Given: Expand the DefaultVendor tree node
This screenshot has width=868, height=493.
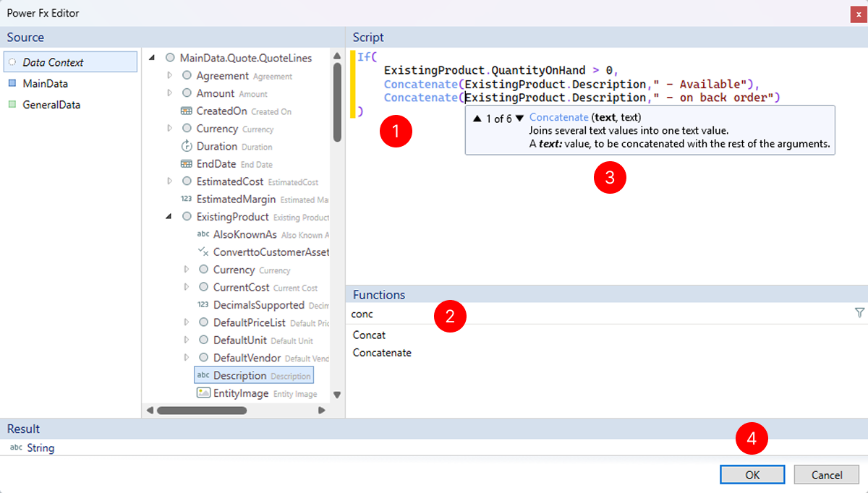Looking at the screenshot, I should click(187, 358).
